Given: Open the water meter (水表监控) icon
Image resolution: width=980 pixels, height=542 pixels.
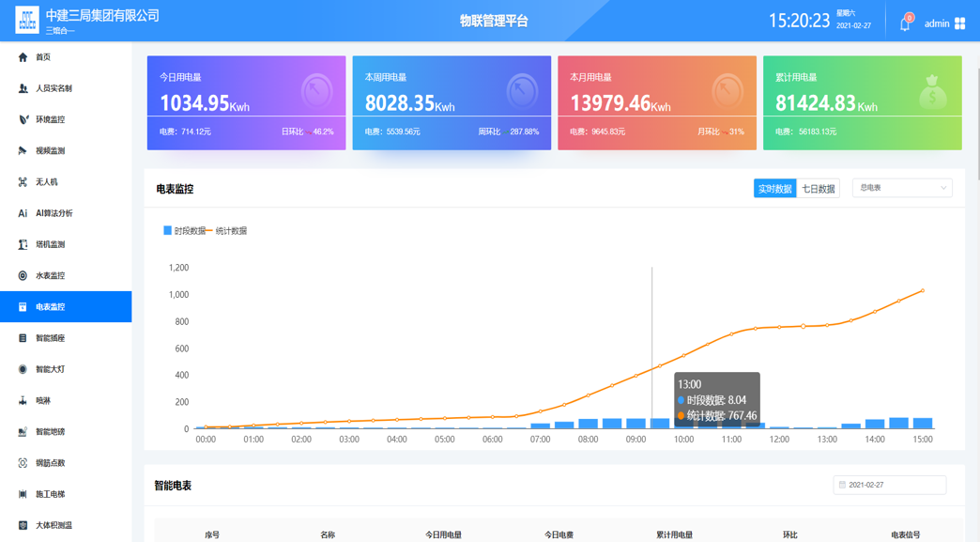Looking at the screenshot, I should point(23,275).
